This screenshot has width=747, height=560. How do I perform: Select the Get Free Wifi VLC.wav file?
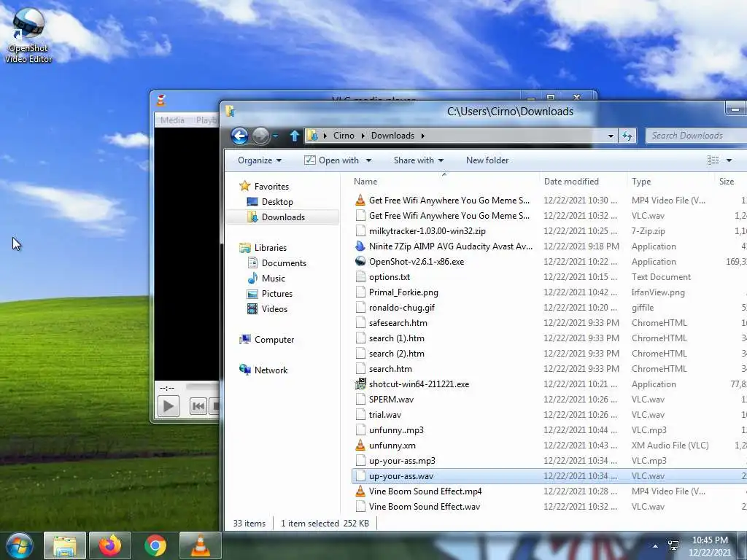coord(449,216)
